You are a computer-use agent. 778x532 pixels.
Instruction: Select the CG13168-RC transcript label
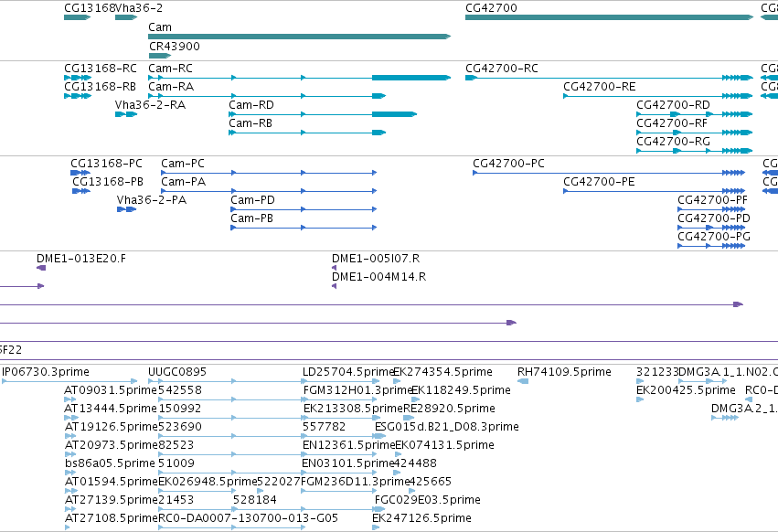click(101, 69)
